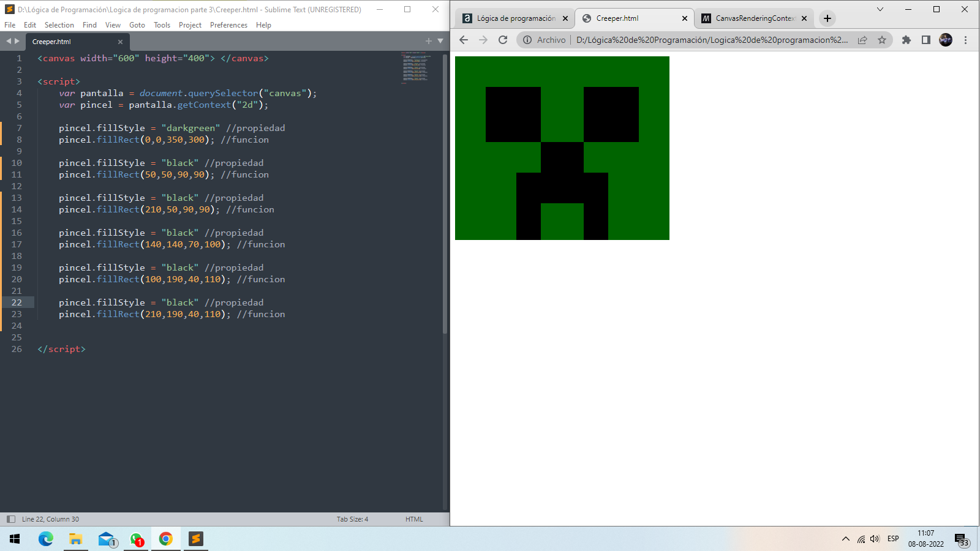View site information icon next to Archivo

527,40
